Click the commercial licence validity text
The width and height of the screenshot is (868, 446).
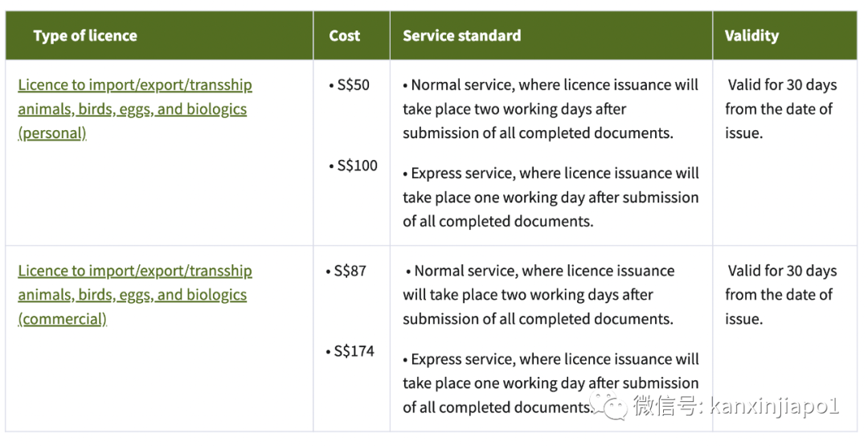(x=780, y=295)
